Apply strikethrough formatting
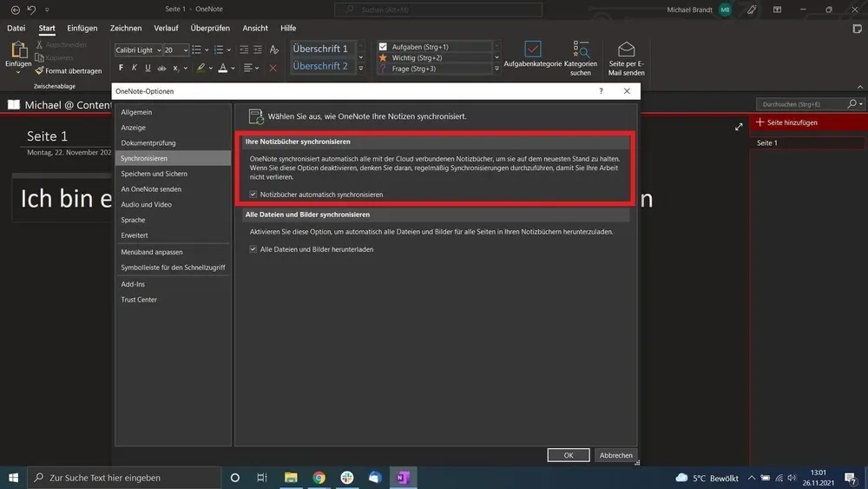868x489 pixels. pyautogui.click(x=161, y=68)
